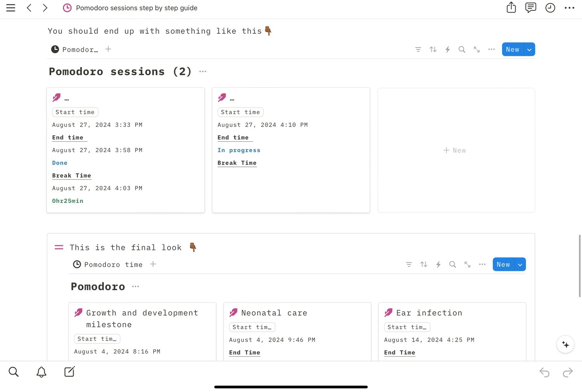Click the blue New button in the upper database

click(x=512, y=50)
